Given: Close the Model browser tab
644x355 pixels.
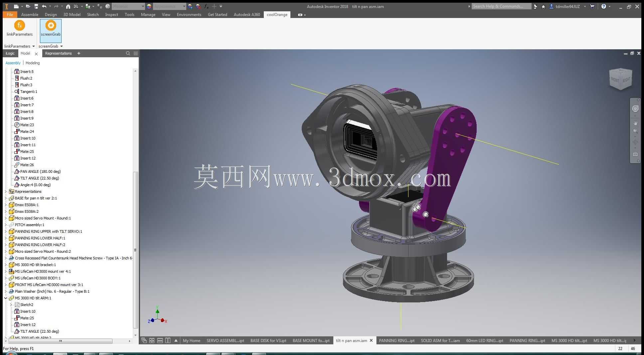Looking at the screenshot, I should pyautogui.click(x=36, y=54).
